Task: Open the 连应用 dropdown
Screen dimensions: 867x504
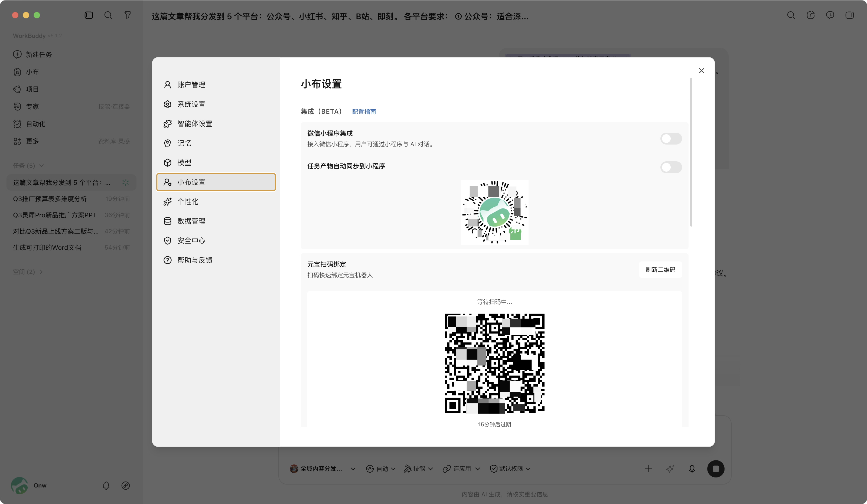Action: pyautogui.click(x=461, y=469)
